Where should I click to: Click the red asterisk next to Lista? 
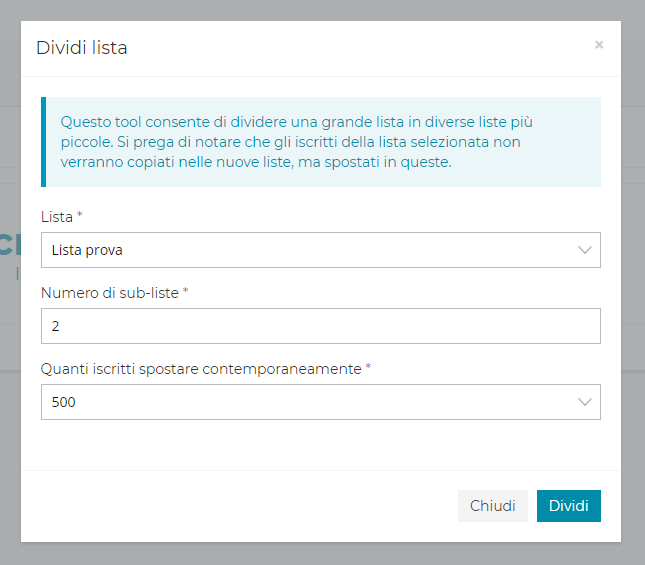pos(80,215)
